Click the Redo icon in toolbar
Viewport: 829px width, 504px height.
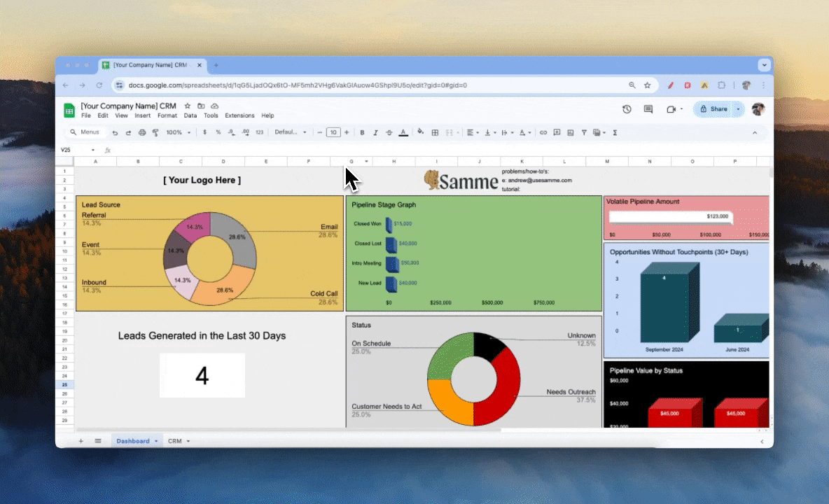coord(128,132)
